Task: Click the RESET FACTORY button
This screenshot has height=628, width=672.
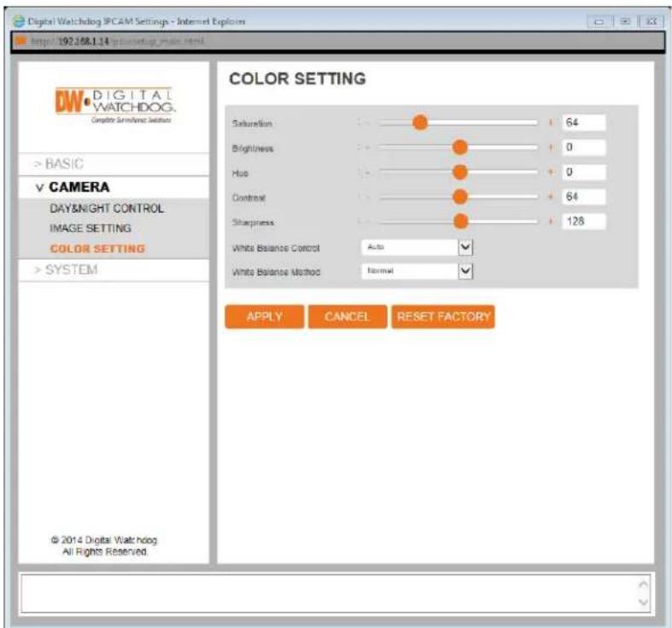Action: pyautogui.click(x=443, y=317)
